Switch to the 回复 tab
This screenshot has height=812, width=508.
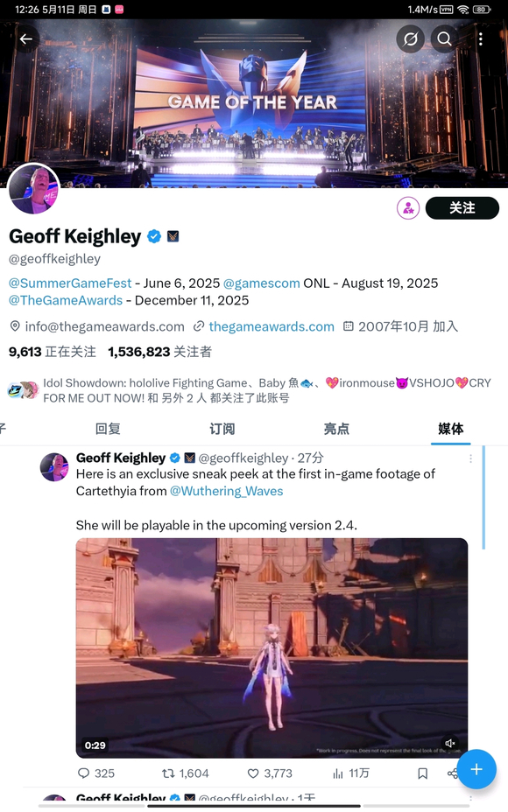click(x=108, y=429)
